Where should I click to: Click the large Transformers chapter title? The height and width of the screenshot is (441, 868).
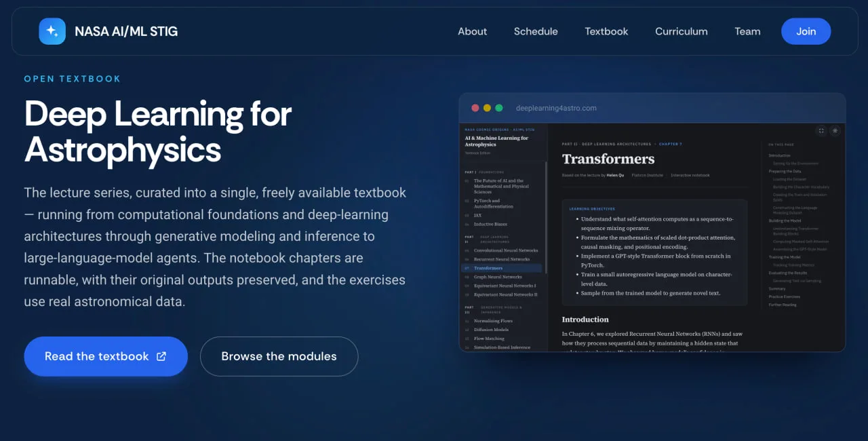click(x=608, y=159)
